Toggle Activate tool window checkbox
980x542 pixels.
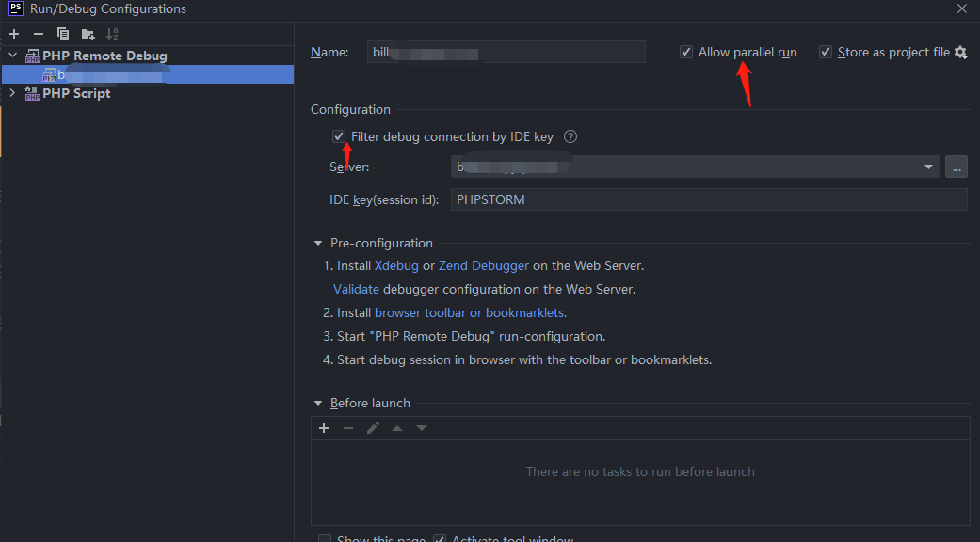pos(440,538)
